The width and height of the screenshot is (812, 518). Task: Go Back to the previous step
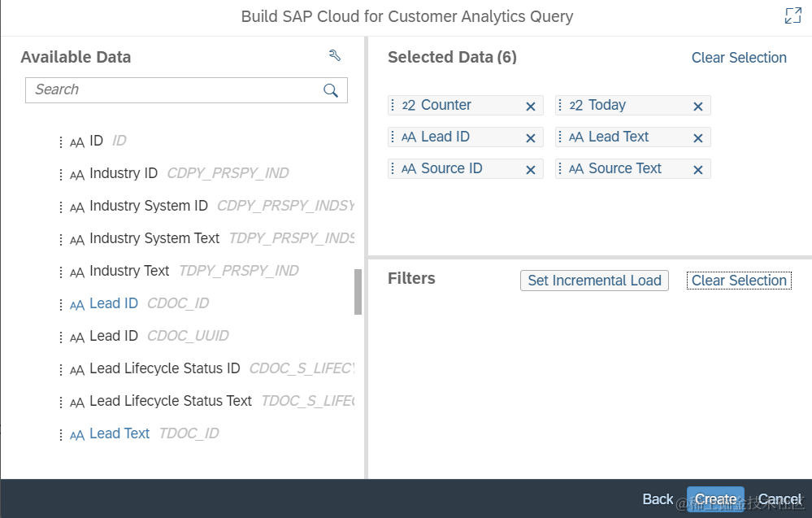[x=658, y=499]
